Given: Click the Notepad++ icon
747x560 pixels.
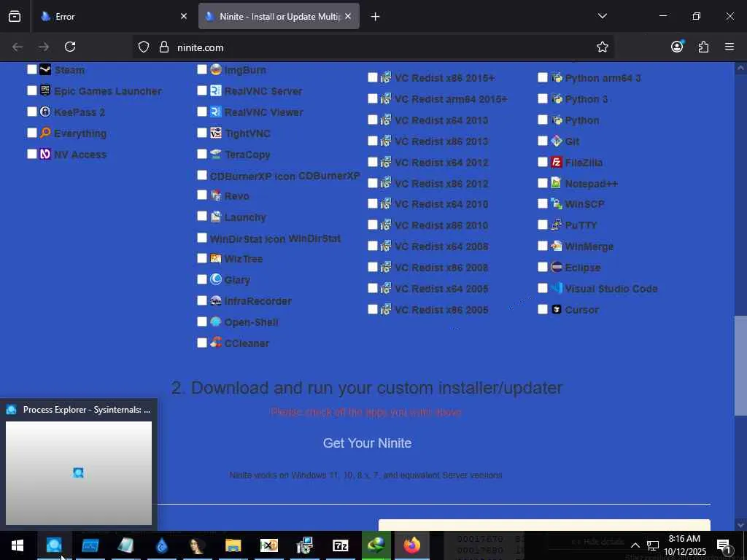Looking at the screenshot, I should pos(557,183).
